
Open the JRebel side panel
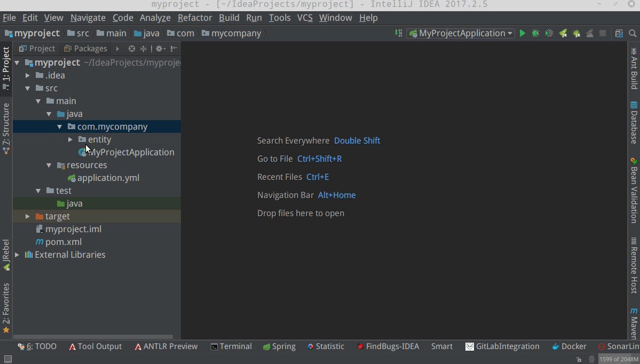(x=6, y=255)
